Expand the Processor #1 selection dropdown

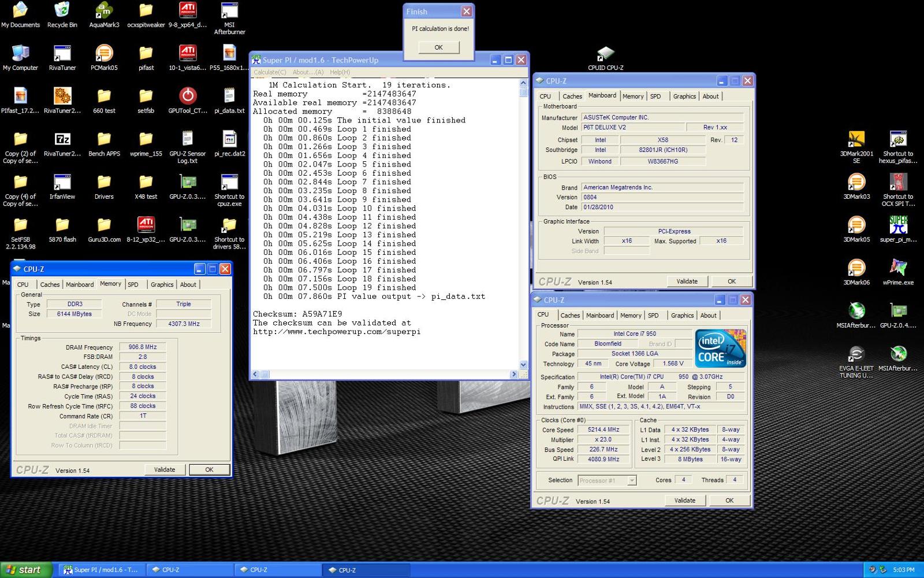pos(632,481)
